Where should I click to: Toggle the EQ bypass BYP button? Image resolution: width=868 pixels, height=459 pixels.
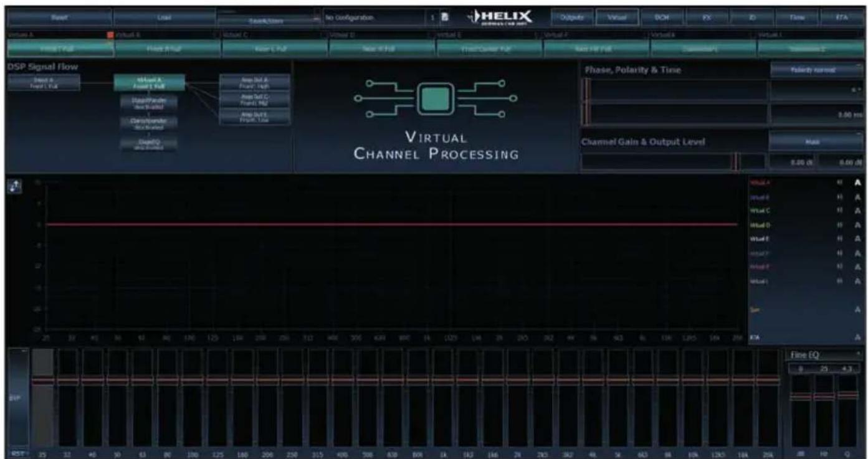coord(17,397)
